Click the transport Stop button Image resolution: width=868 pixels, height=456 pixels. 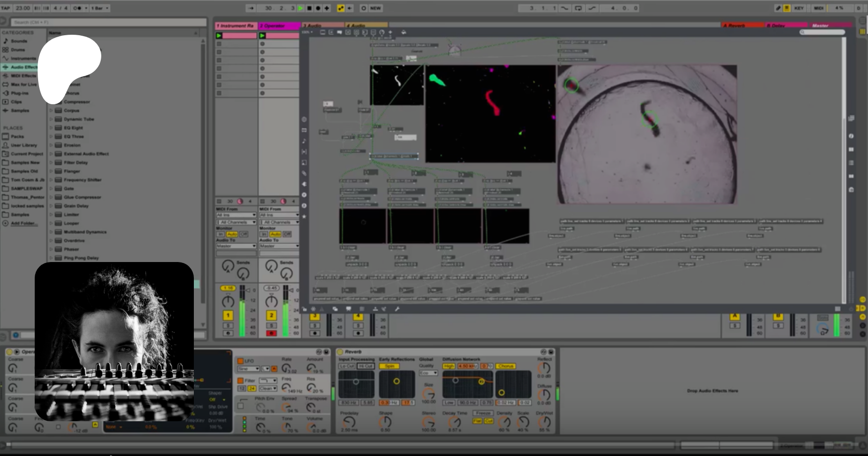[x=309, y=8]
